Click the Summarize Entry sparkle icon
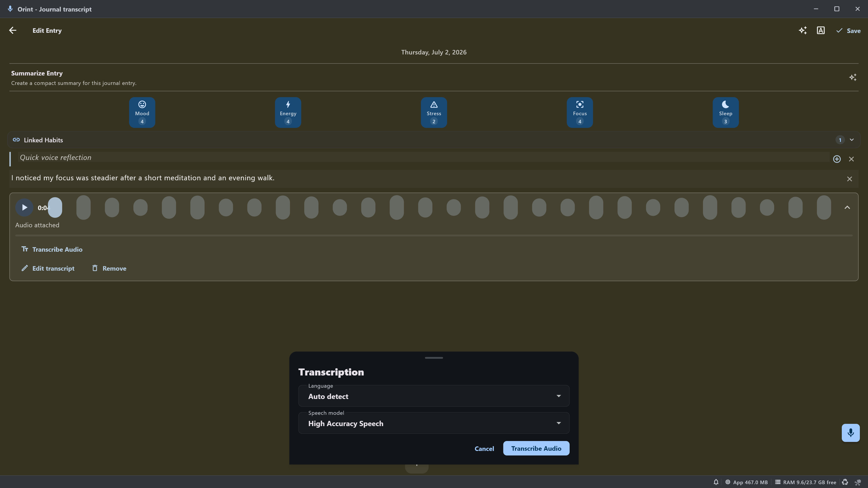Viewport: 868px width, 488px height. coord(852,77)
